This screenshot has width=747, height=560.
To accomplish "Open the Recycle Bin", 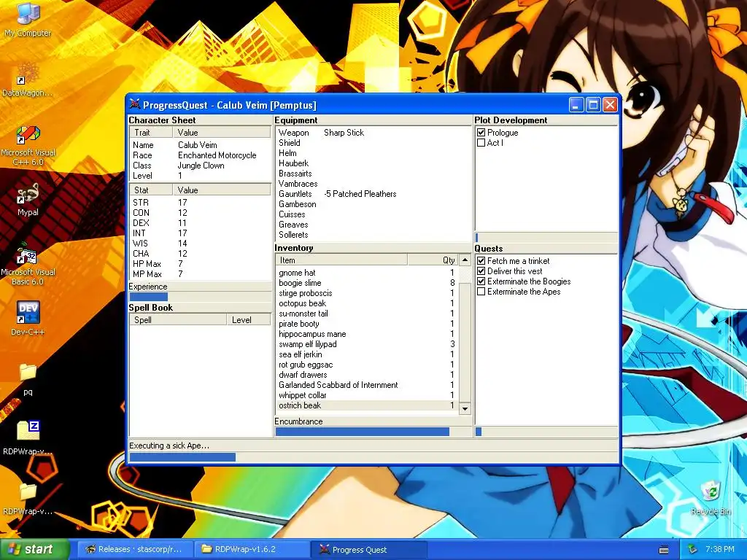I will (x=711, y=498).
